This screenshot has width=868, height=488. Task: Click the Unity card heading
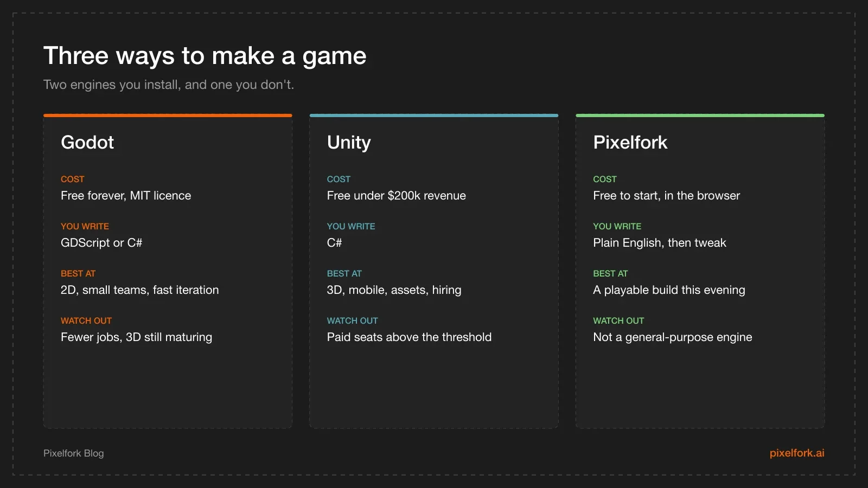click(349, 143)
